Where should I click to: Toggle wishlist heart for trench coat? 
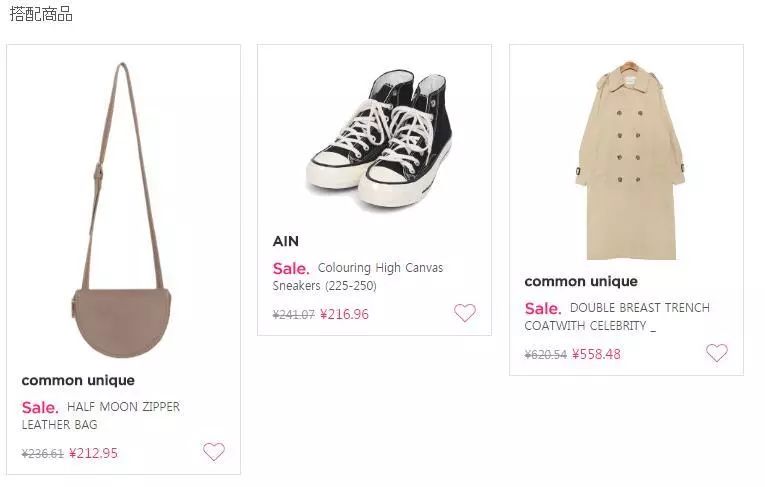point(716,353)
